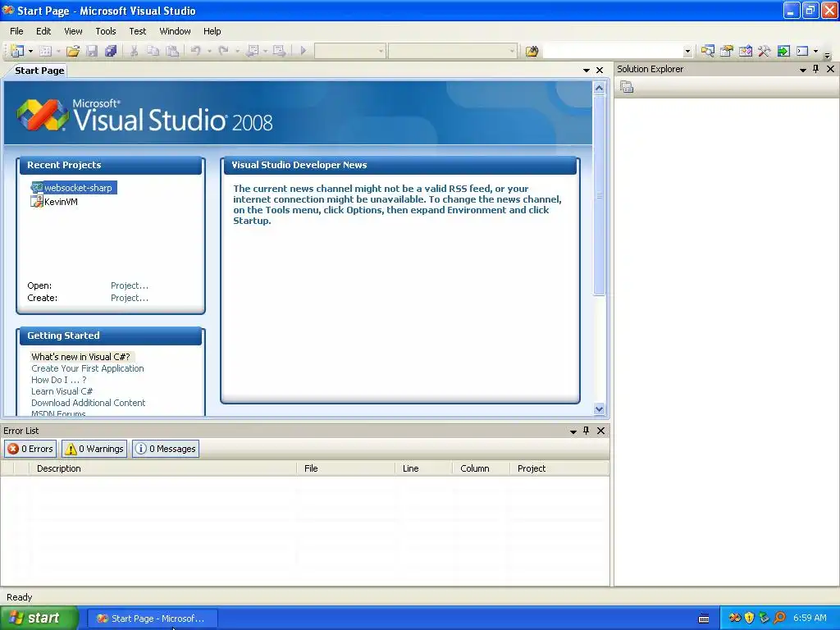
Task: Open the active files dropdown beside Start Page tab
Action: tap(586, 71)
